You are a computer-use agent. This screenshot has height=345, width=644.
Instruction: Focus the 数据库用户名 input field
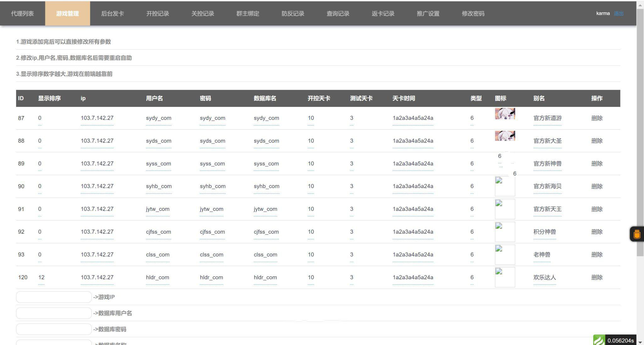[x=54, y=313]
